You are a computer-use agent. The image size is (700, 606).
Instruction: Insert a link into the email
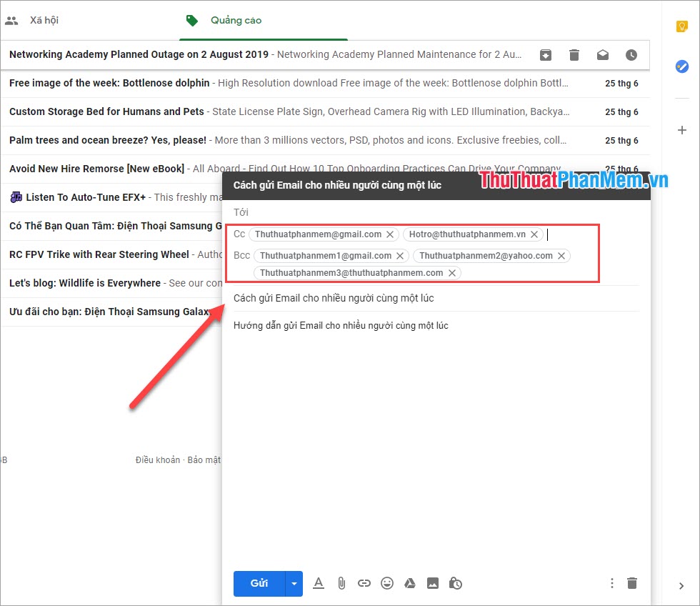(364, 583)
